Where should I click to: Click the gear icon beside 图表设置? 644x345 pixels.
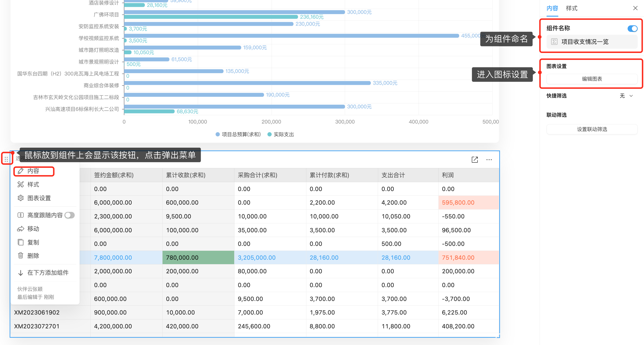tap(21, 198)
